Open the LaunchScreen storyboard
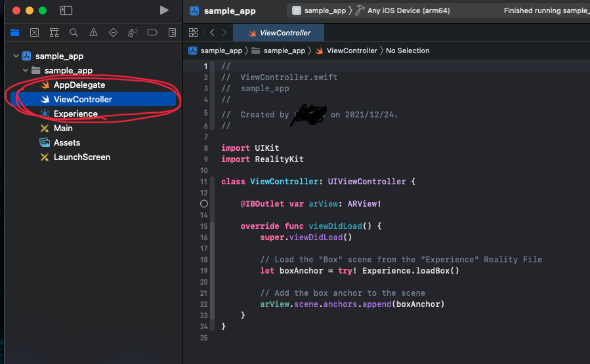 (x=81, y=157)
